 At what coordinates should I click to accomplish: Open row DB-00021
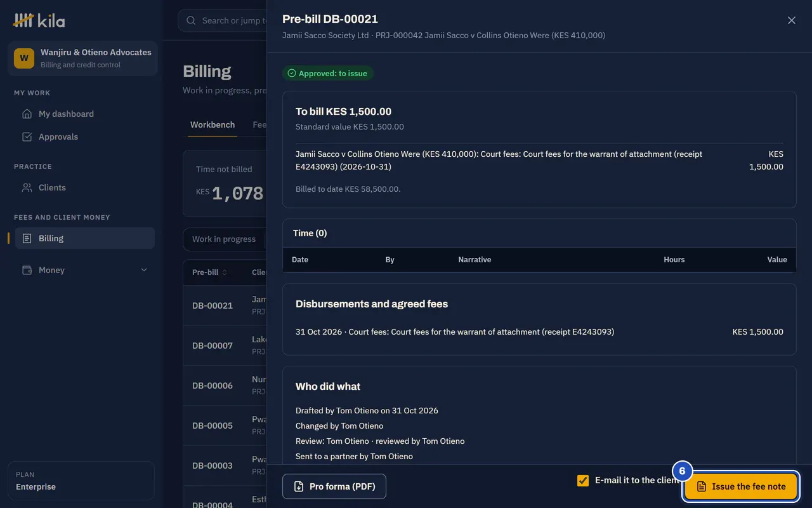225,305
